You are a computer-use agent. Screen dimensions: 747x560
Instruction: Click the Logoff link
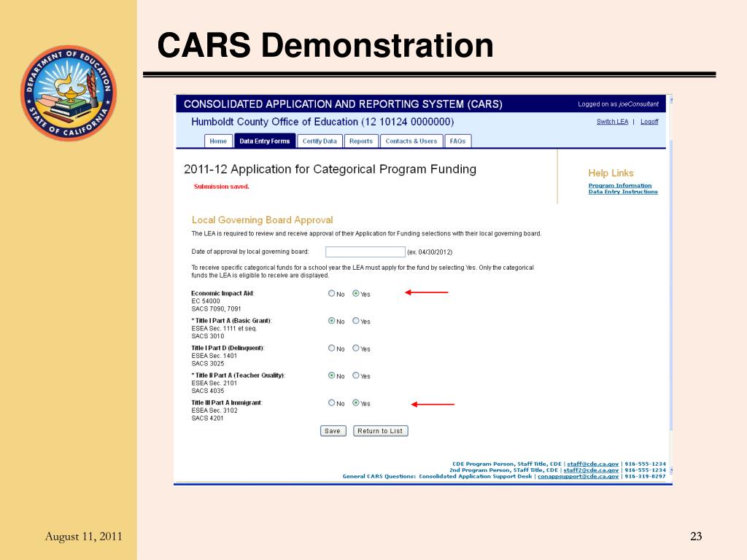[x=649, y=122]
